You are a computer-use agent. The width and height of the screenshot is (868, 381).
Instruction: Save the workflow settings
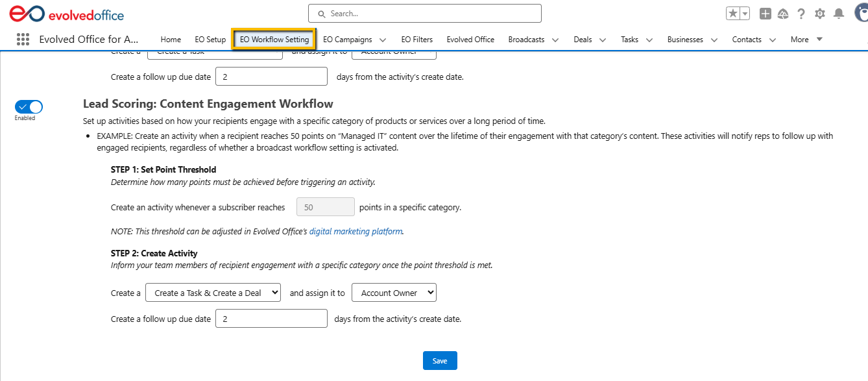440,361
